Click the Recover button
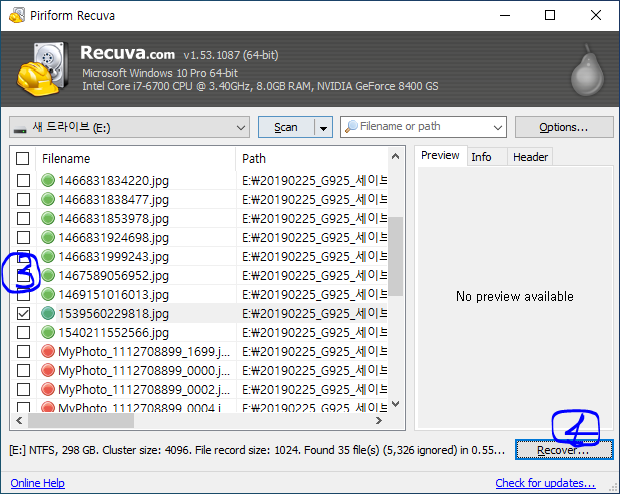Viewport: 620px width, 494px height. click(x=564, y=450)
